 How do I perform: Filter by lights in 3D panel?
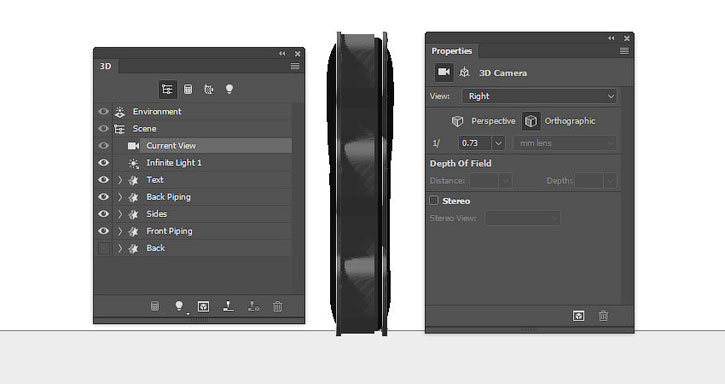pos(229,89)
